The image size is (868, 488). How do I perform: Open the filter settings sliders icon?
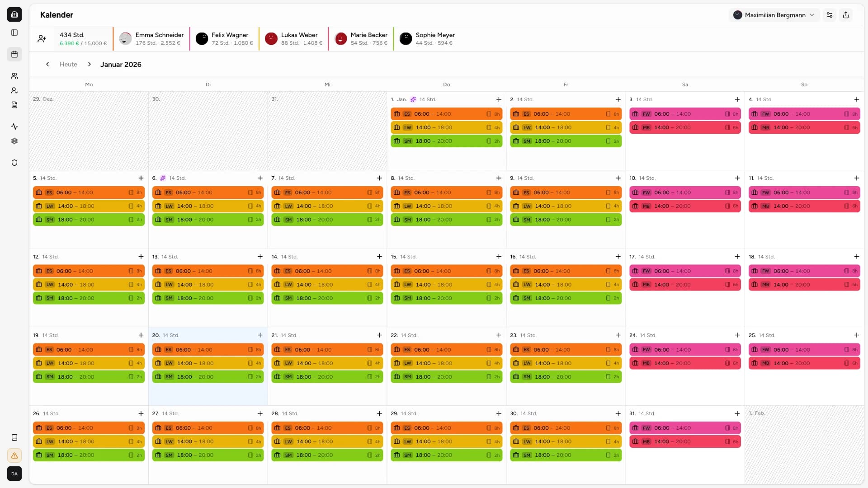pos(830,15)
